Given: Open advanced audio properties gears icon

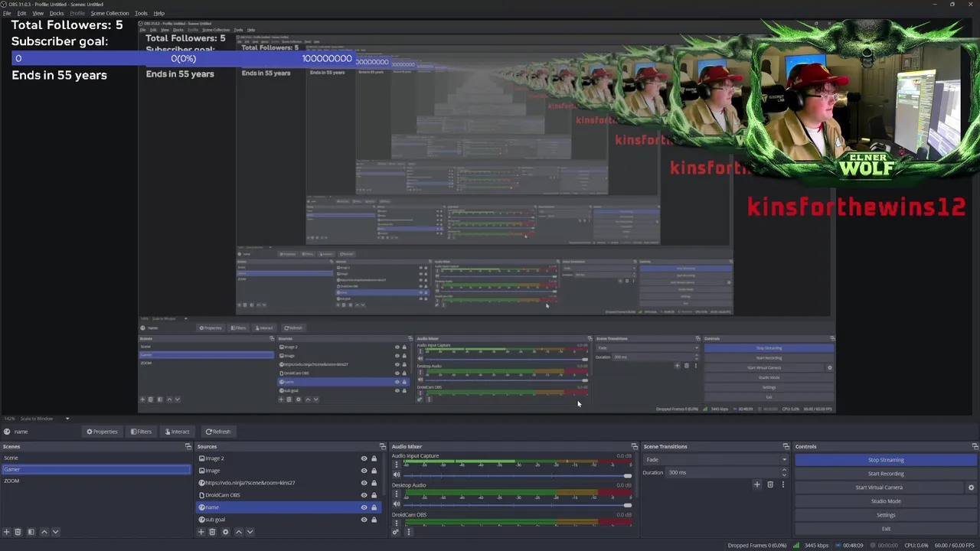Looking at the screenshot, I should (397, 532).
